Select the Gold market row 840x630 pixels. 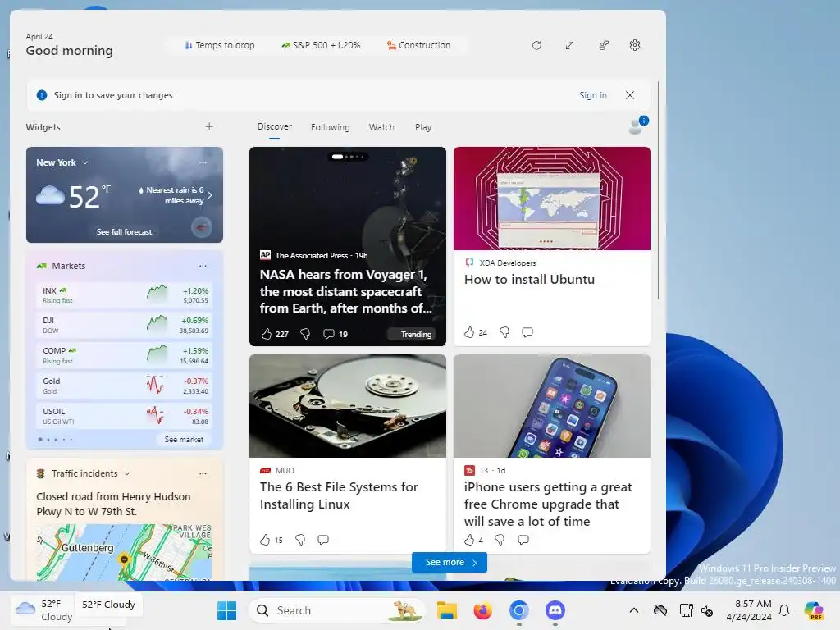point(125,386)
